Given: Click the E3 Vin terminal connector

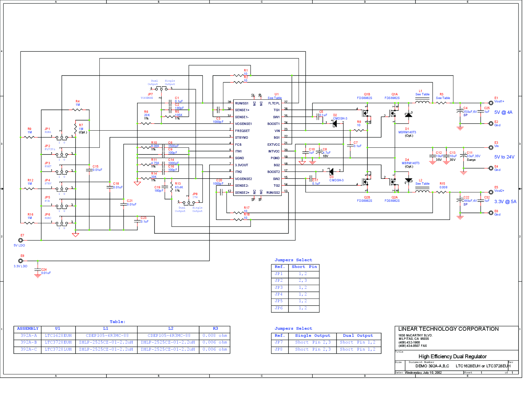Looking at the screenshot, I should (x=491, y=147).
